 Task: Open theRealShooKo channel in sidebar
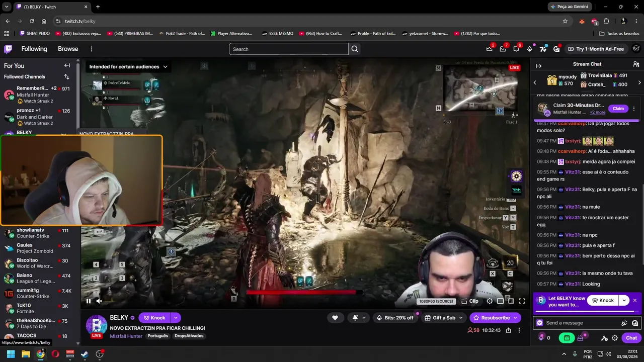[x=38, y=324]
